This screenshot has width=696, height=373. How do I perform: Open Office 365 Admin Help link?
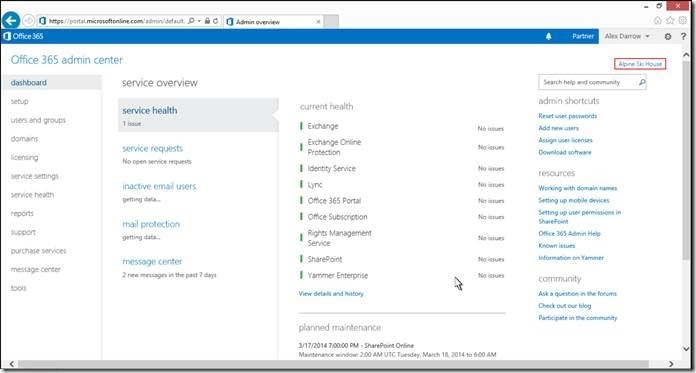(x=569, y=234)
